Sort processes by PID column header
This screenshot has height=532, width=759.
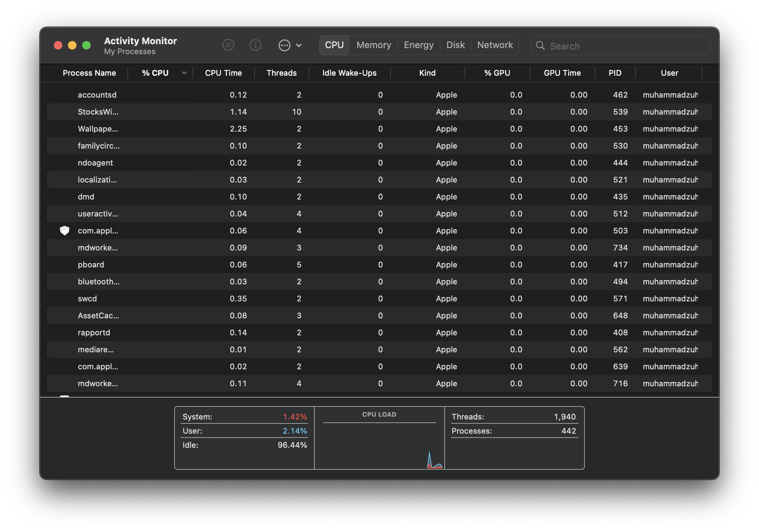click(615, 73)
